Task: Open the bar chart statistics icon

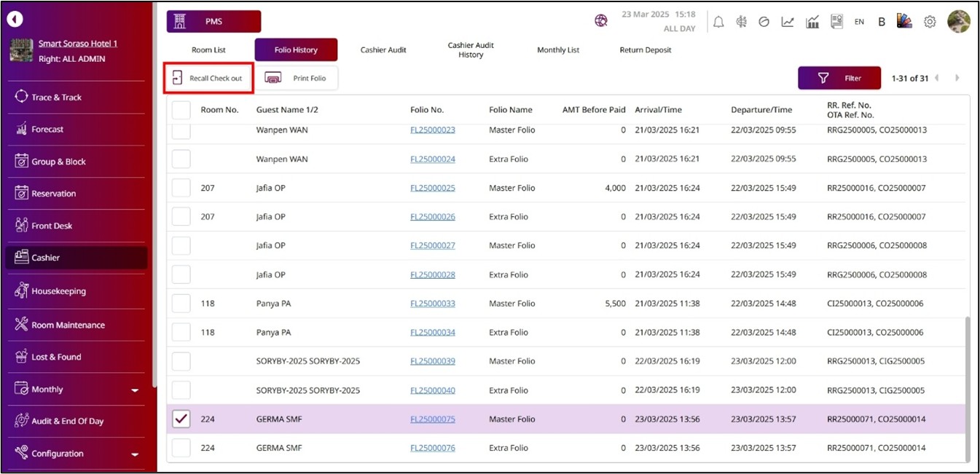Action: coord(812,22)
